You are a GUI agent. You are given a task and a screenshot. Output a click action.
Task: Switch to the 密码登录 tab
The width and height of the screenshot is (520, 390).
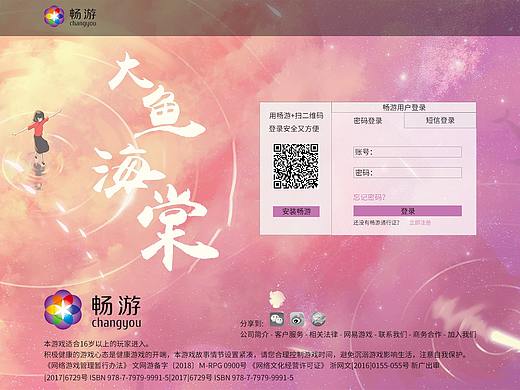click(368, 121)
